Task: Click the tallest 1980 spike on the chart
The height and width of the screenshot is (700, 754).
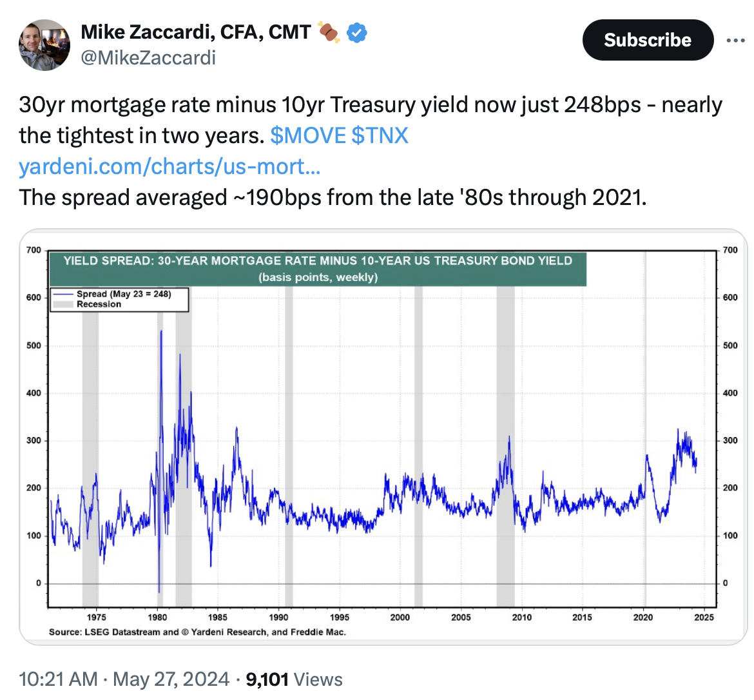Action: click(160, 331)
